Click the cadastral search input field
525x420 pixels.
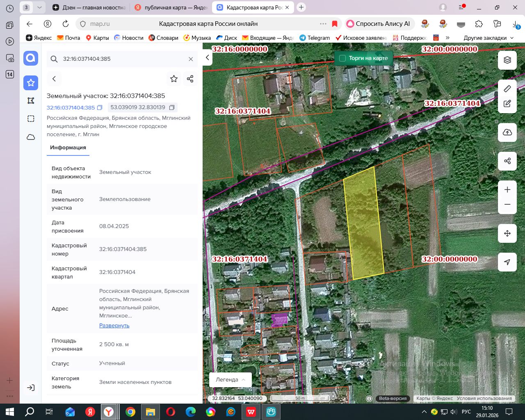(x=122, y=59)
